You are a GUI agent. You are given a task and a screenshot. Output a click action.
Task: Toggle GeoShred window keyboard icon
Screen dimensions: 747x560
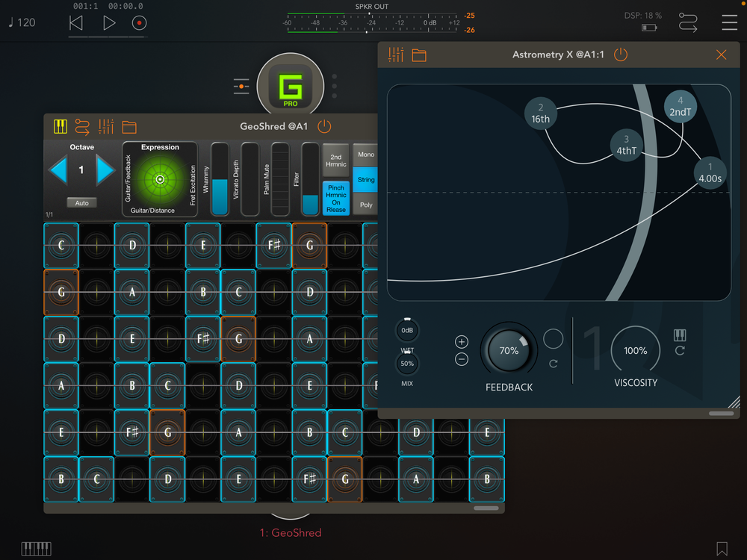(x=60, y=127)
